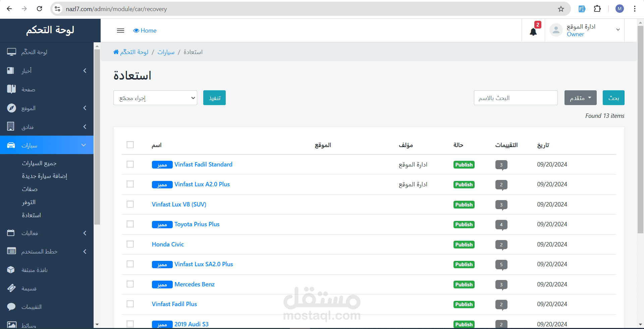
Task: Click the user avatar icon next to Owner
Action: (x=556, y=30)
